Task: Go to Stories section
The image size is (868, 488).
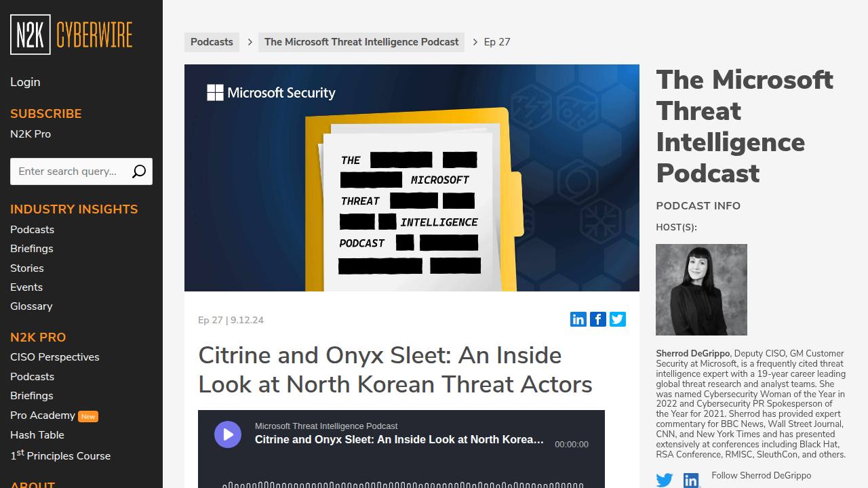Action: tap(27, 268)
